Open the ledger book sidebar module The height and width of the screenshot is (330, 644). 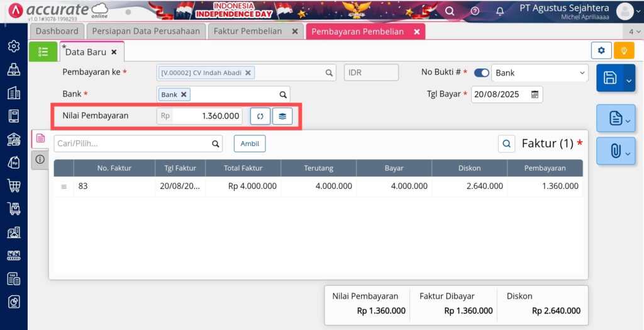pos(14,116)
